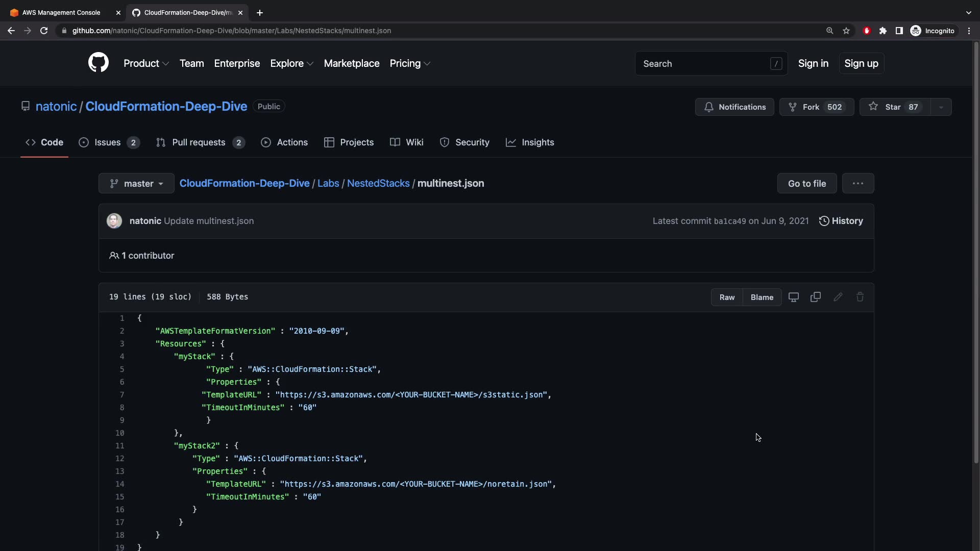This screenshot has height=551, width=980.
Task: Expand the master branch dropdown
Action: [136, 183]
